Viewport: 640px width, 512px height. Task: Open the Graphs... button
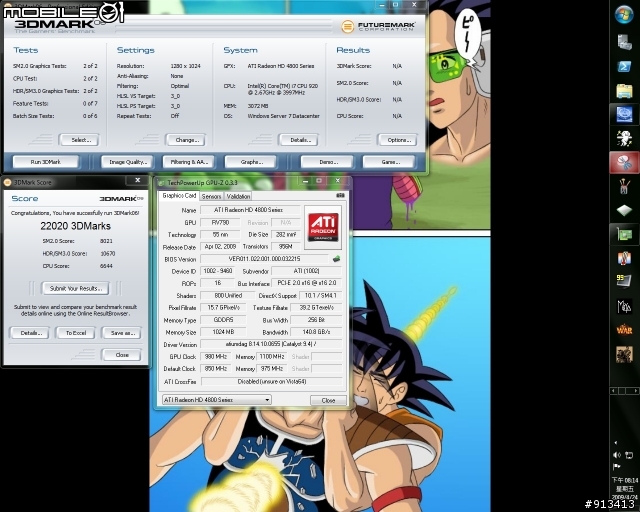click(251, 162)
